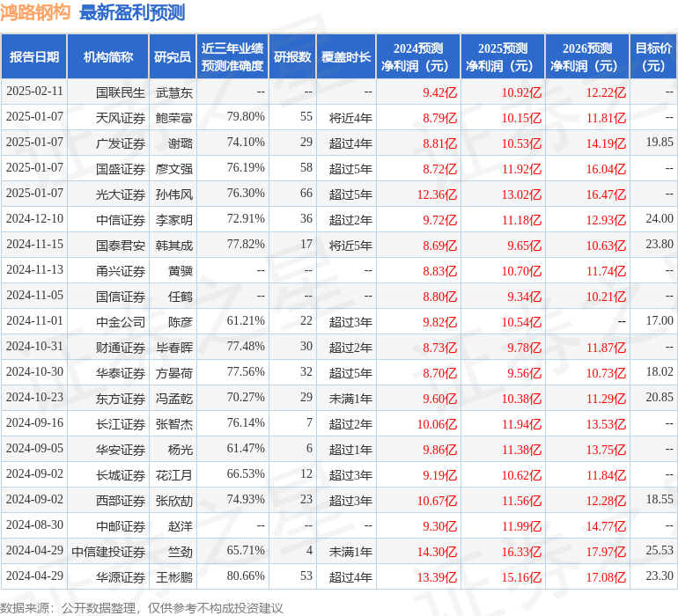Click target price 24.00

[x=660, y=219]
